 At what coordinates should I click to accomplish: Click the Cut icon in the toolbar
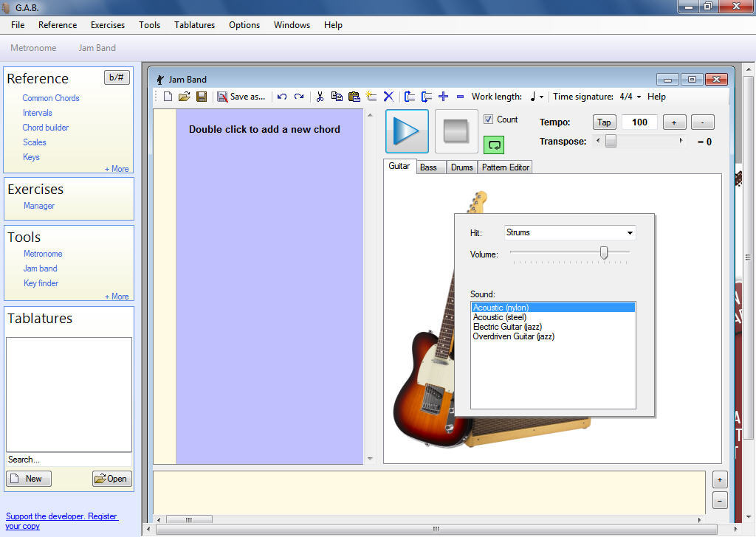click(320, 97)
